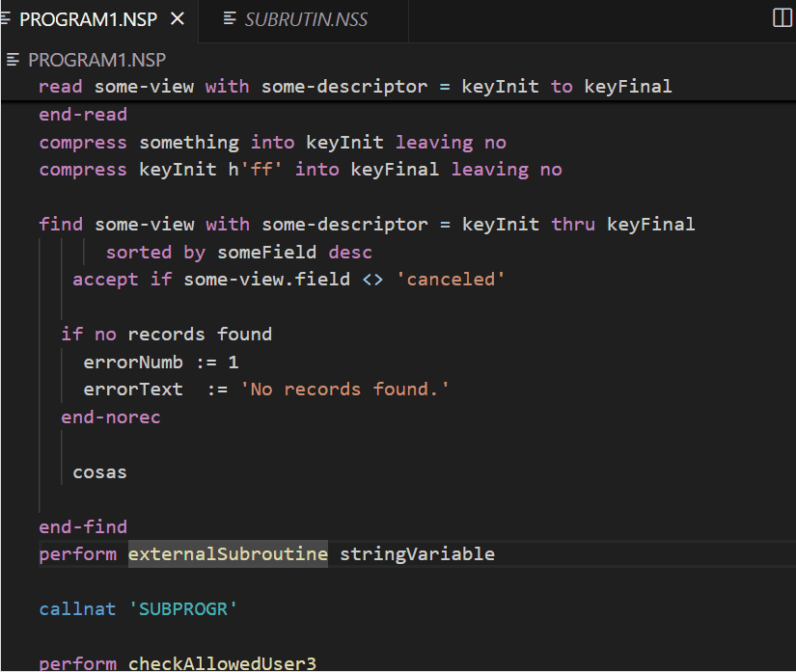Click the thru keyword

pos(573,225)
